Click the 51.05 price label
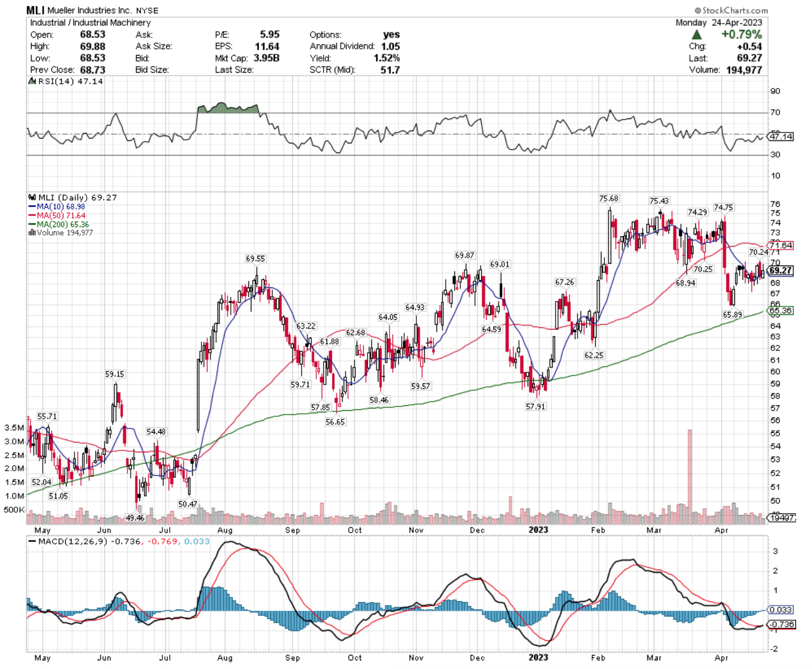This screenshot has height=669, width=812. (x=59, y=496)
